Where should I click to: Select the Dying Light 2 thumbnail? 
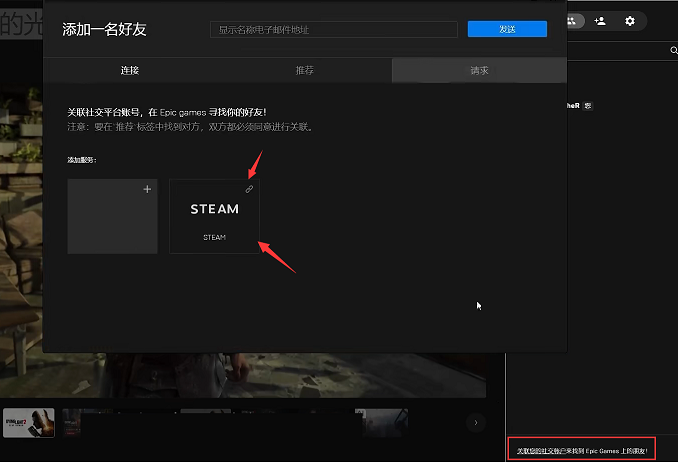(x=29, y=423)
